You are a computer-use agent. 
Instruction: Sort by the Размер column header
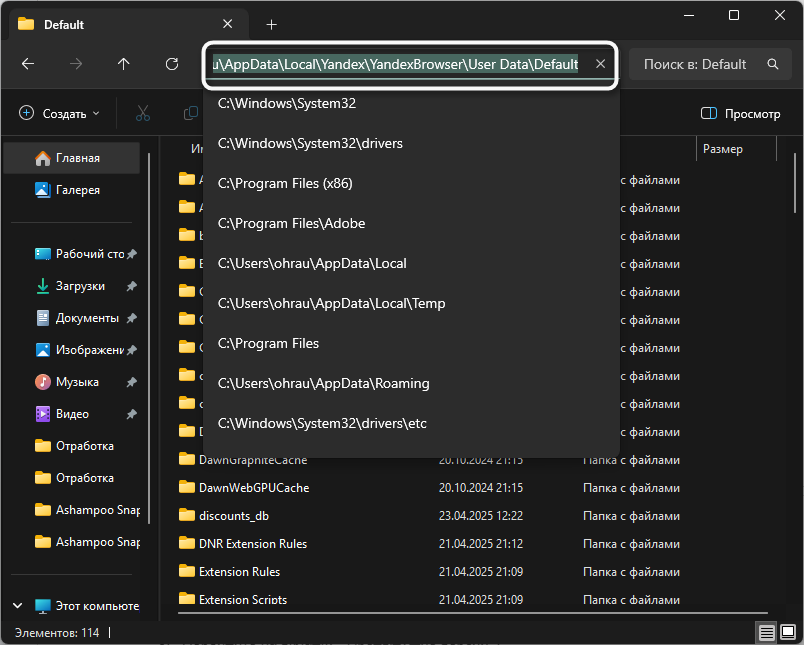723,149
